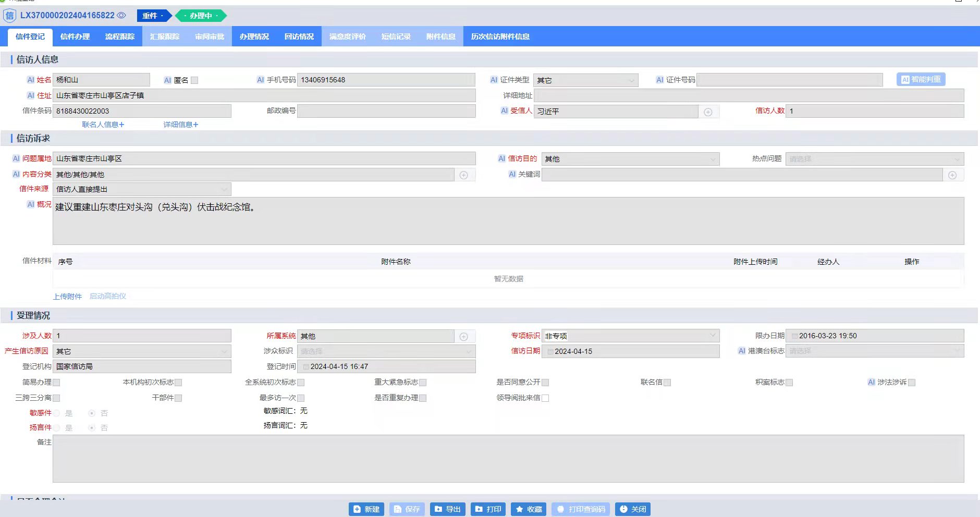The image size is (980, 517).
Task: Toggle the 全系统初次标志 checkbox
Action: [301, 383]
